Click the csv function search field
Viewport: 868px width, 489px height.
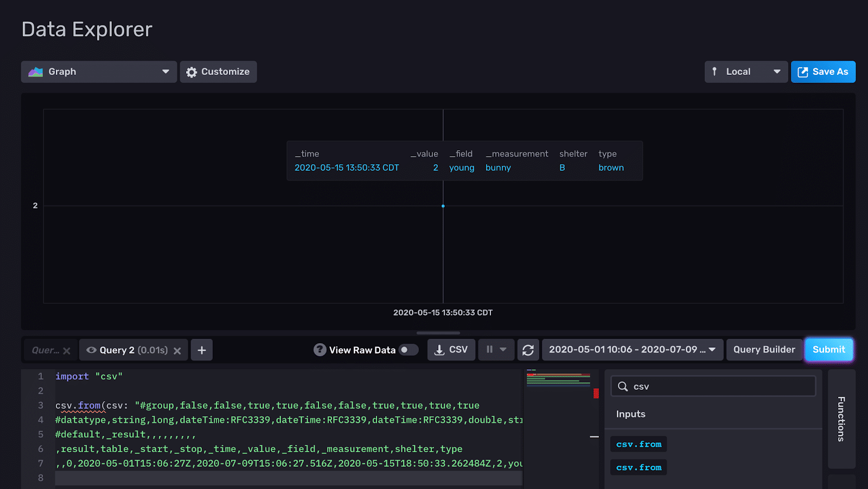[713, 387]
